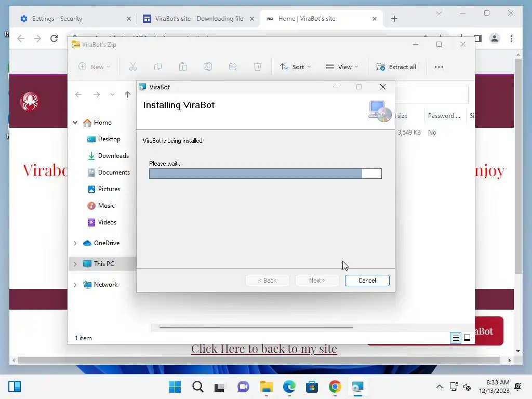
Task: Click Chrome page vertical scrollbar
Action: point(518,166)
